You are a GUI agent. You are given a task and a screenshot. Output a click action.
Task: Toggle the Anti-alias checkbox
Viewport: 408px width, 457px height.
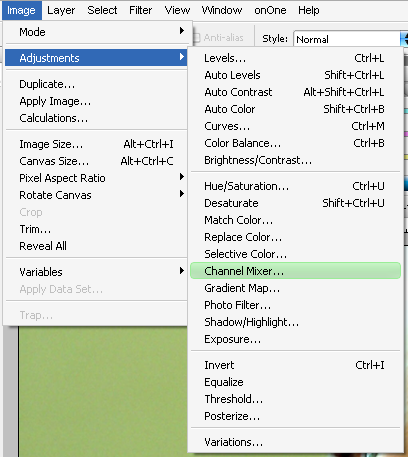[x=197, y=38]
